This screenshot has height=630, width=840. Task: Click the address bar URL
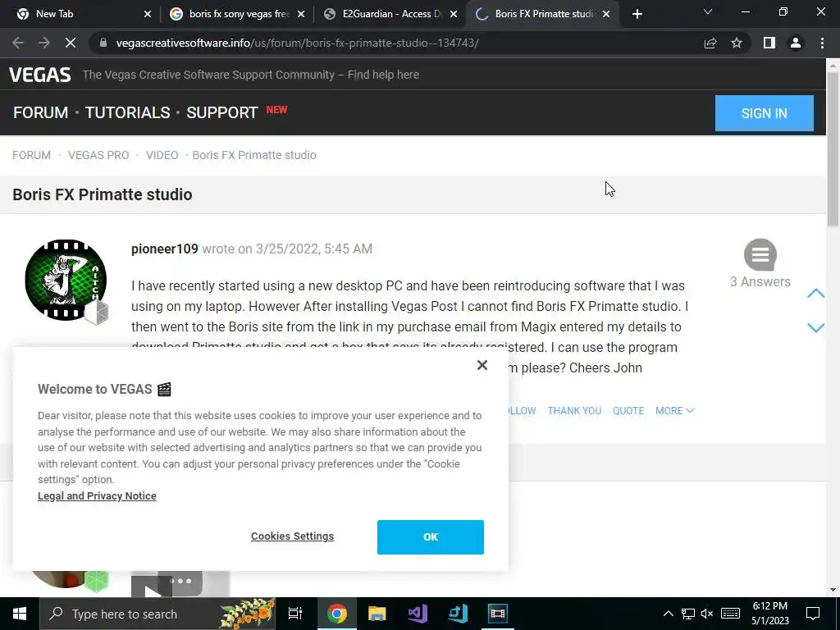click(x=297, y=43)
